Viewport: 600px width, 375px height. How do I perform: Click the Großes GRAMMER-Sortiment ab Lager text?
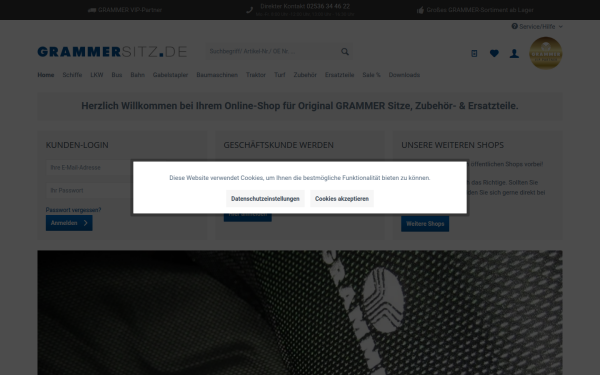click(480, 10)
